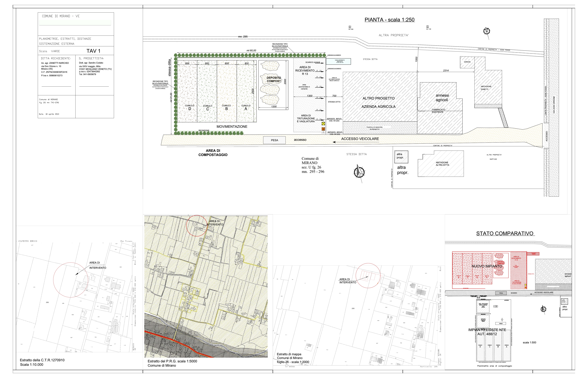Click the 'GARAGE' building label

pos(467,62)
